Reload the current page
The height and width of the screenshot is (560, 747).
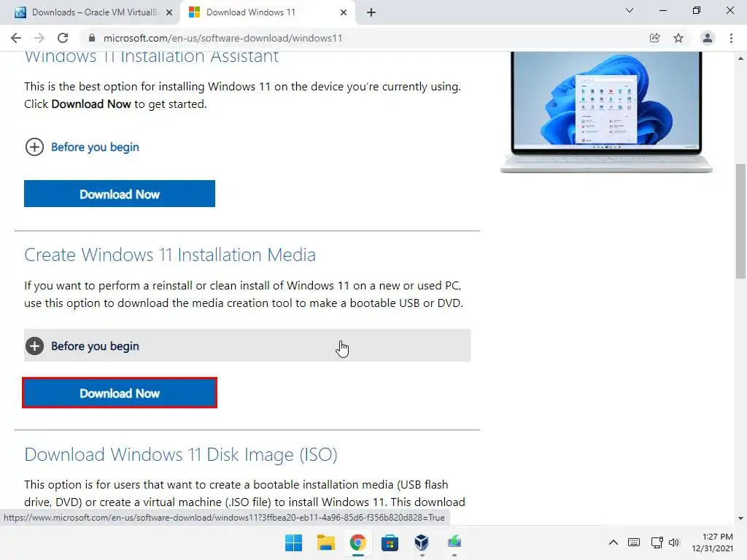(63, 38)
